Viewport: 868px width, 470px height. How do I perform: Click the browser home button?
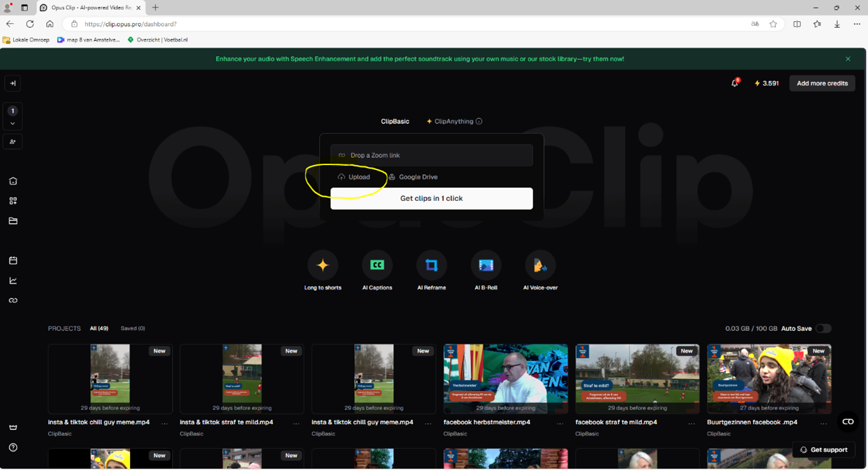(x=50, y=24)
